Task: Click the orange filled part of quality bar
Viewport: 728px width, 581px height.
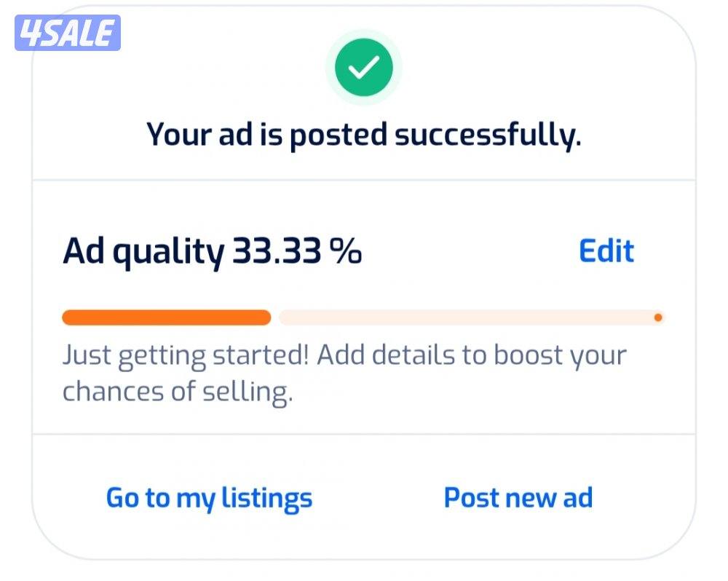Action: pyautogui.click(x=166, y=317)
